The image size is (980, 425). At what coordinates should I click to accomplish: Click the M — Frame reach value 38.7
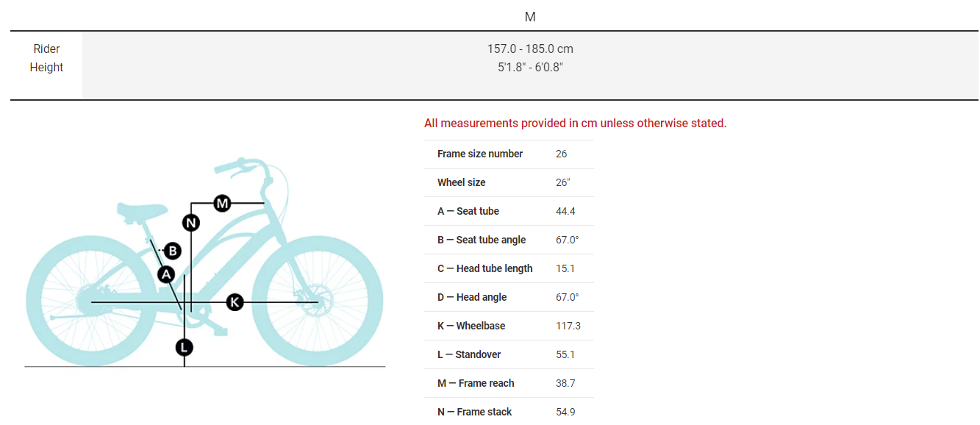coord(565,383)
